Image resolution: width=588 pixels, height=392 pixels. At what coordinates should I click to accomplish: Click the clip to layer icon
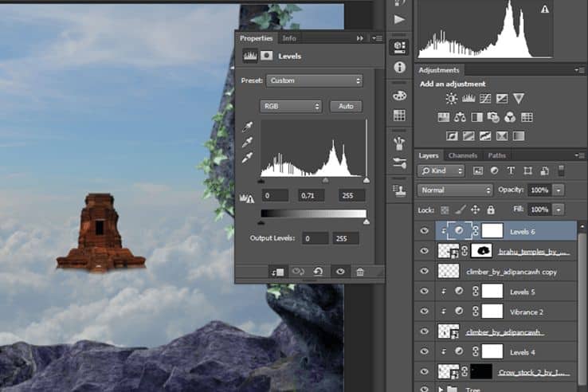(278, 272)
